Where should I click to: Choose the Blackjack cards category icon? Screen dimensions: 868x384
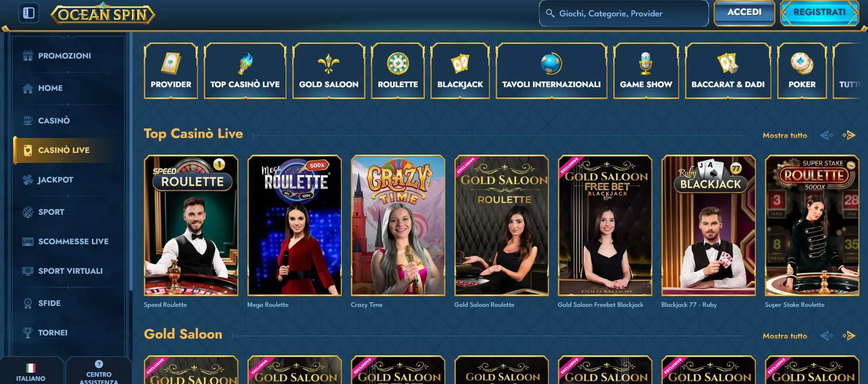[460, 64]
